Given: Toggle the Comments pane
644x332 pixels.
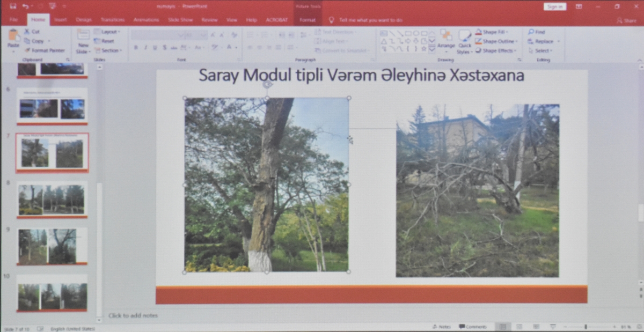Looking at the screenshot, I should click(x=473, y=327).
